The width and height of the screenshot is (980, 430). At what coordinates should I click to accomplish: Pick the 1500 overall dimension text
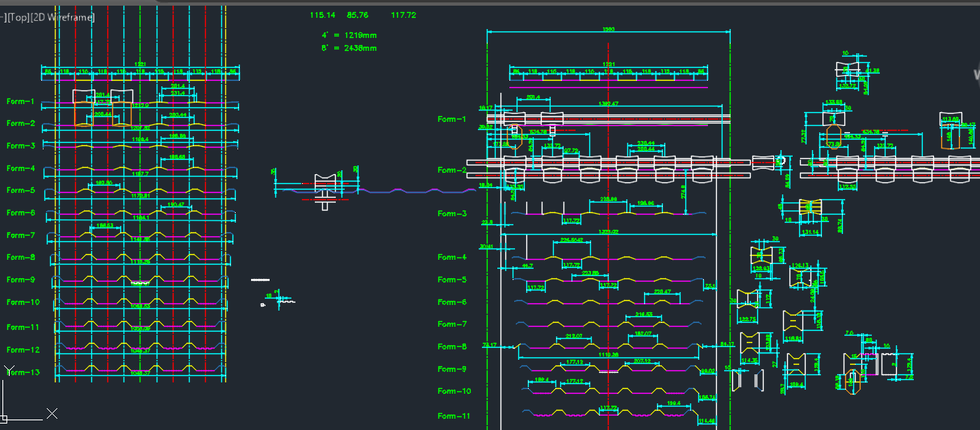[609, 30]
